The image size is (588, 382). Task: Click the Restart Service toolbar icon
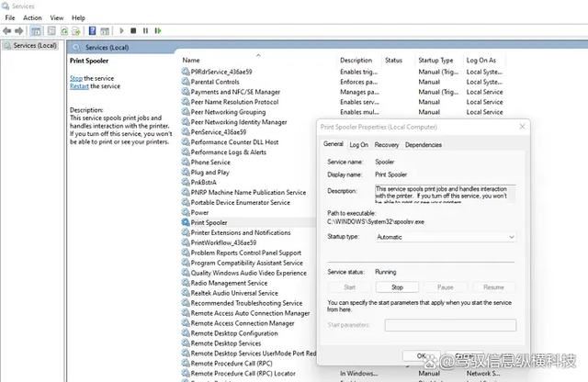[157, 30]
